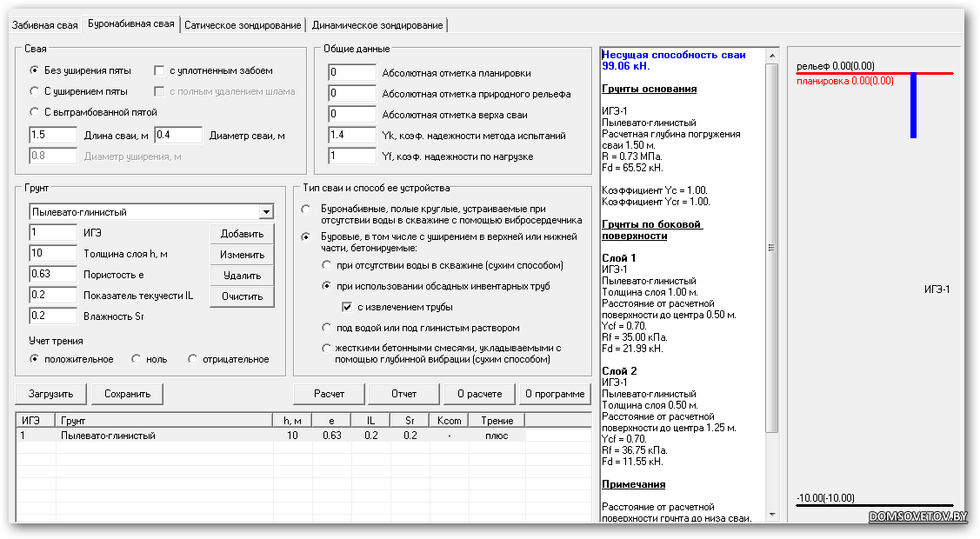Select при использовании обсадных инвентарных труб
Image resolution: width=980 pixels, height=539 pixels.
click(326, 286)
